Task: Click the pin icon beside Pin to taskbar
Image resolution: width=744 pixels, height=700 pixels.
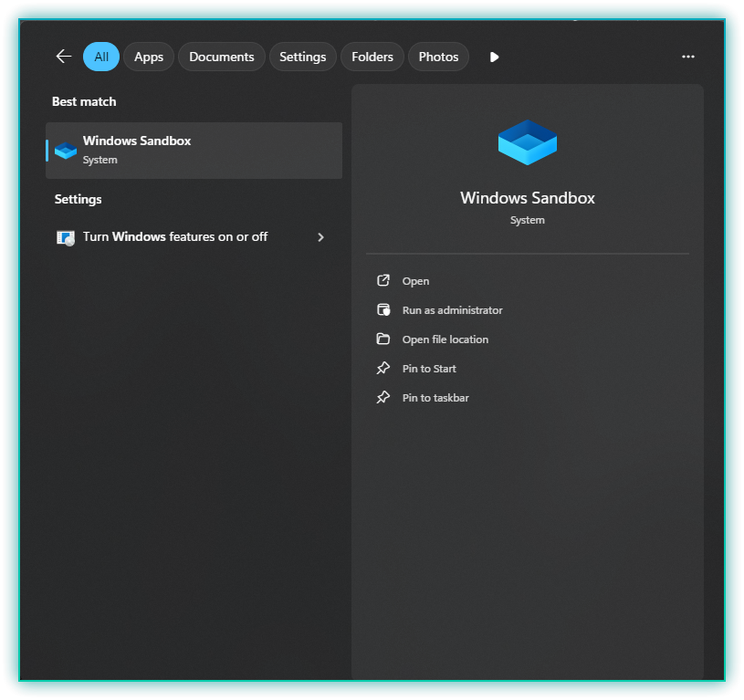Action: tap(382, 397)
